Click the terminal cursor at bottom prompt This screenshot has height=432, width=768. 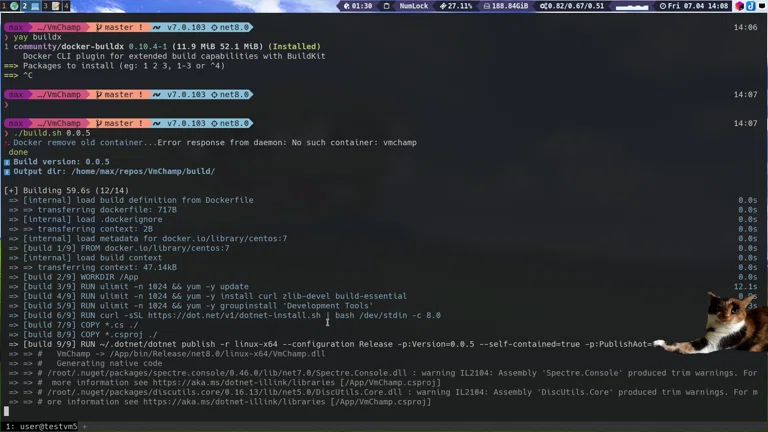pyautogui.click(x=7, y=411)
